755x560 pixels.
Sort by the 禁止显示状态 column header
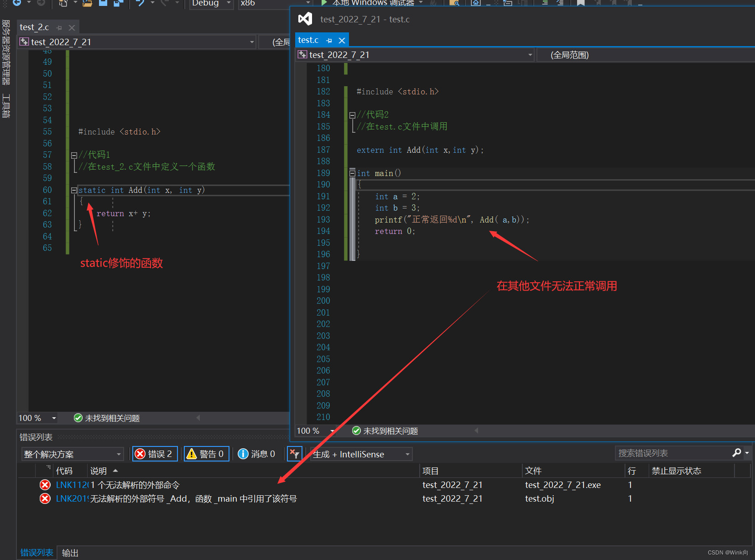692,471
